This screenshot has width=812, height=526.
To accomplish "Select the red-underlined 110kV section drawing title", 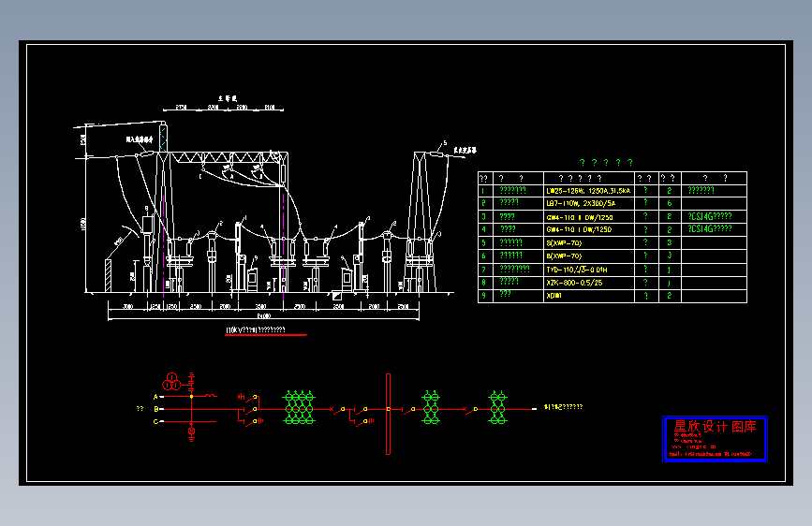I will coord(256,329).
